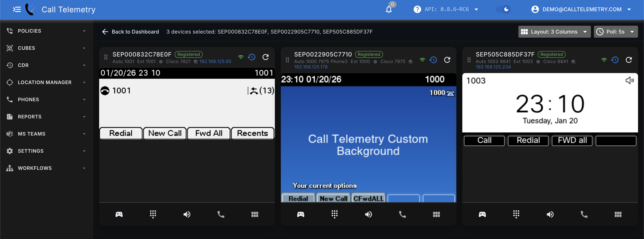
Task: Open the Layout: 3 Columns dropdown
Action: 554,32
